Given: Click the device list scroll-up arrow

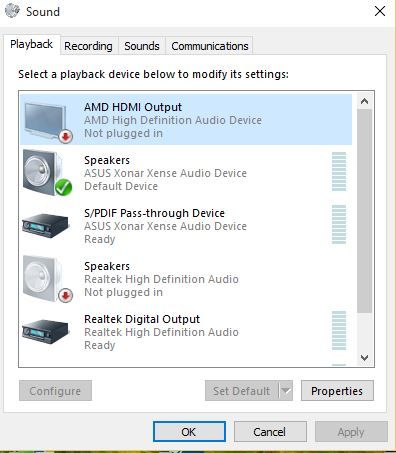Looking at the screenshot, I should [x=364, y=101].
